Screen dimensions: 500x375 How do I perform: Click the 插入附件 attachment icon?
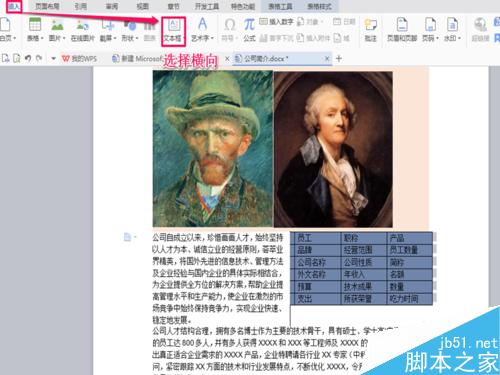point(313,38)
